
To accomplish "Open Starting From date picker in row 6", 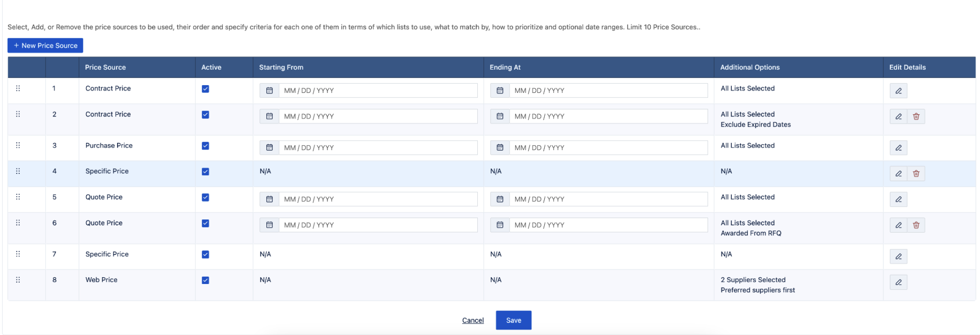I will tap(269, 225).
